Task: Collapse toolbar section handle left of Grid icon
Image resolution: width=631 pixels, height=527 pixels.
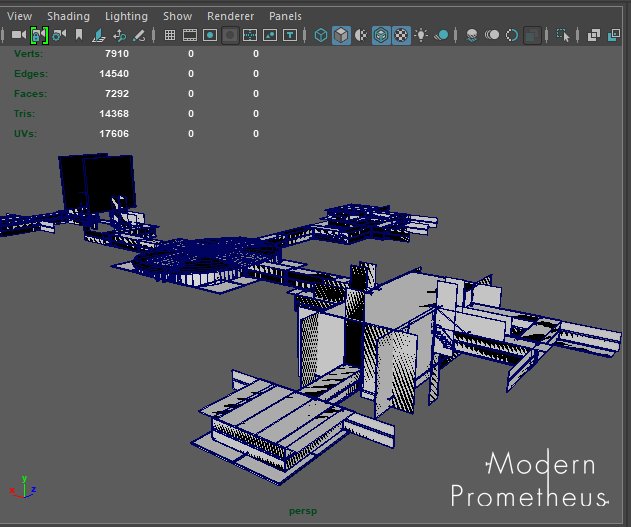Action: pyautogui.click(x=154, y=35)
